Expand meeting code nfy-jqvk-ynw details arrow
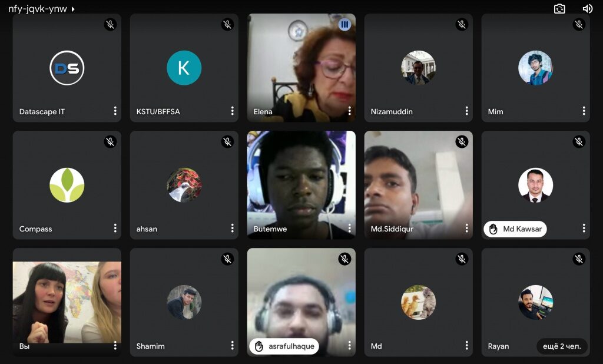The height and width of the screenshot is (364, 603). tap(72, 9)
